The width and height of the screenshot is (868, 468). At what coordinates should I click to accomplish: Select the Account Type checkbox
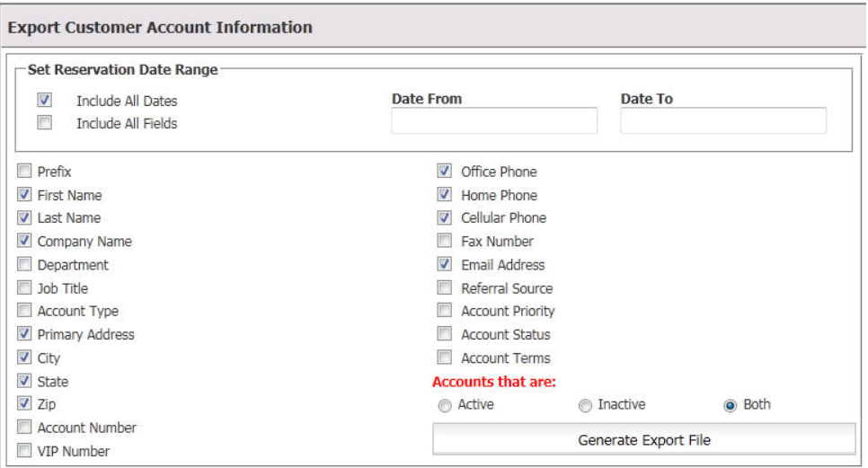click(24, 311)
